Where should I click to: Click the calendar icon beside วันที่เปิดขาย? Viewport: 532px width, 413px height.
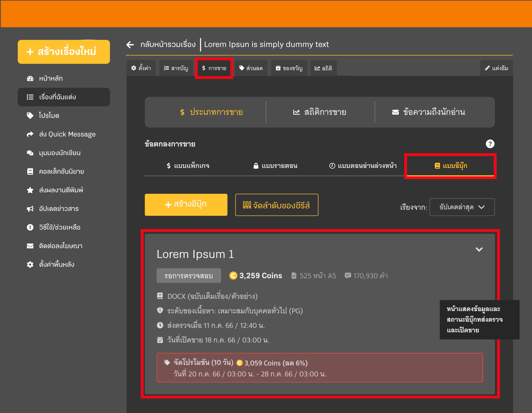point(160,340)
